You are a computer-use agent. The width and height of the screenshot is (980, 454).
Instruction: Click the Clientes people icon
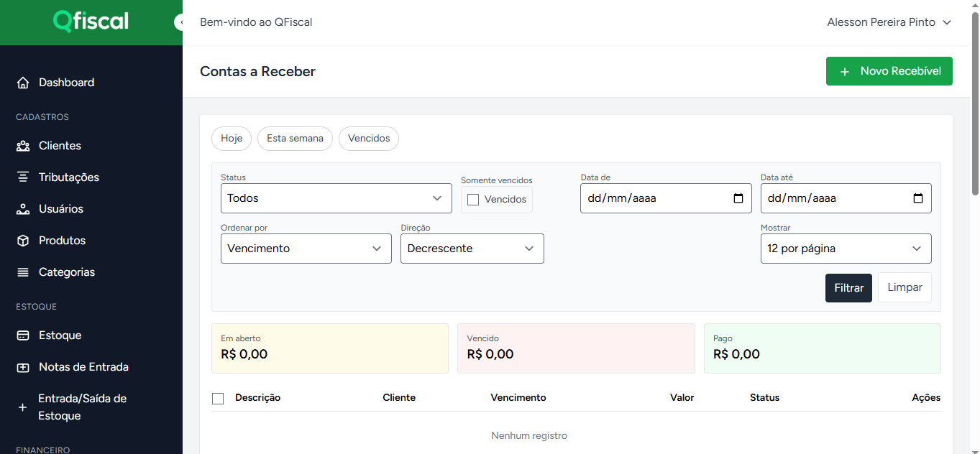(23, 146)
